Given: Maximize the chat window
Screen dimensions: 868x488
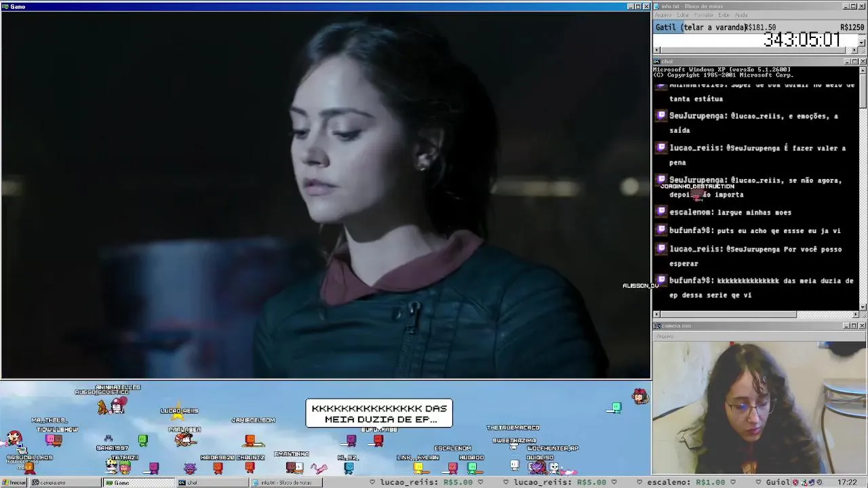Looking at the screenshot, I should [x=854, y=61].
